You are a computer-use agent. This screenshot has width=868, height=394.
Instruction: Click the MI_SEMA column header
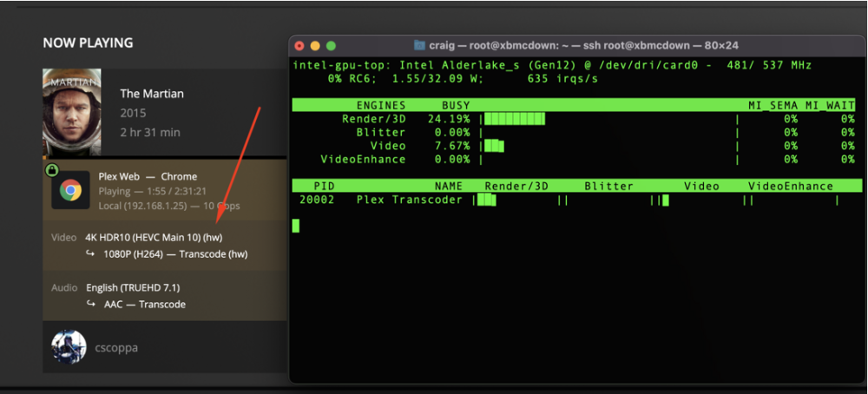tap(773, 105)
